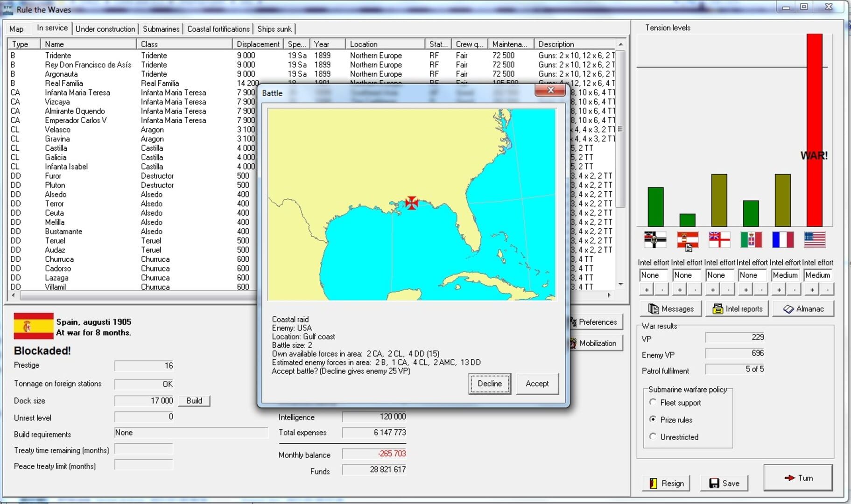Open the Under construction tab
Screen dimensions: 851x504
point(105,29)
